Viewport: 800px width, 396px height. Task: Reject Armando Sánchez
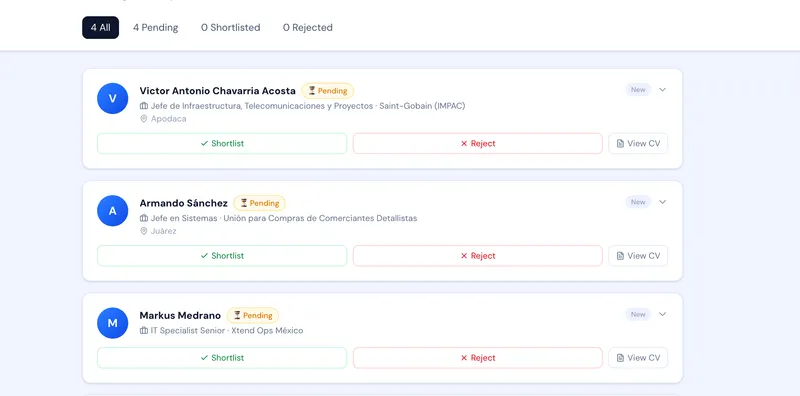click(x=478, y=256)
